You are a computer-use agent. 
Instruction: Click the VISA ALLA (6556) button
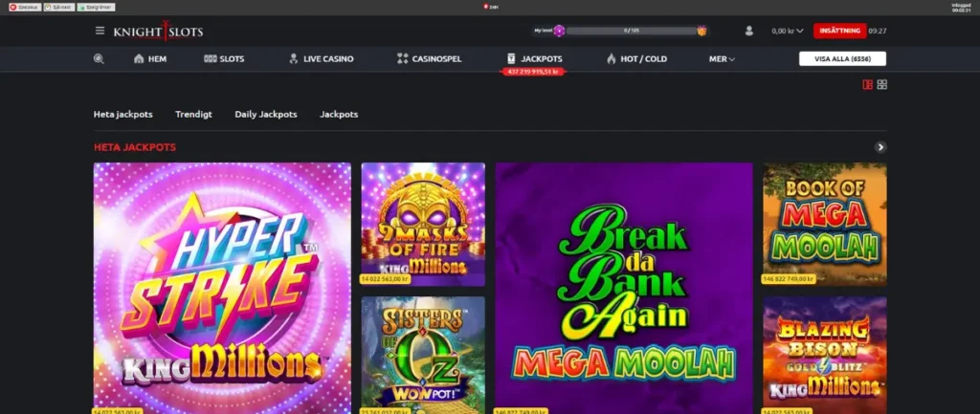pyautogui.click(x=842, y=58)
